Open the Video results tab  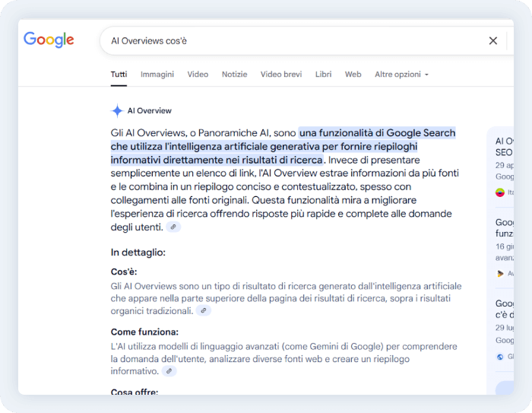click(198, 75)
